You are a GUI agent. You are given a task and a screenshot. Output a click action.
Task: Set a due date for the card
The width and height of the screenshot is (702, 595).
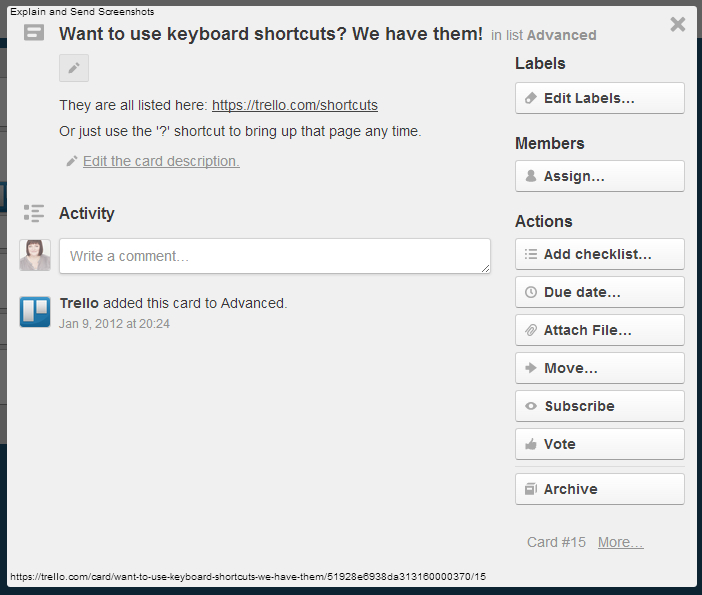pos(599,292)
